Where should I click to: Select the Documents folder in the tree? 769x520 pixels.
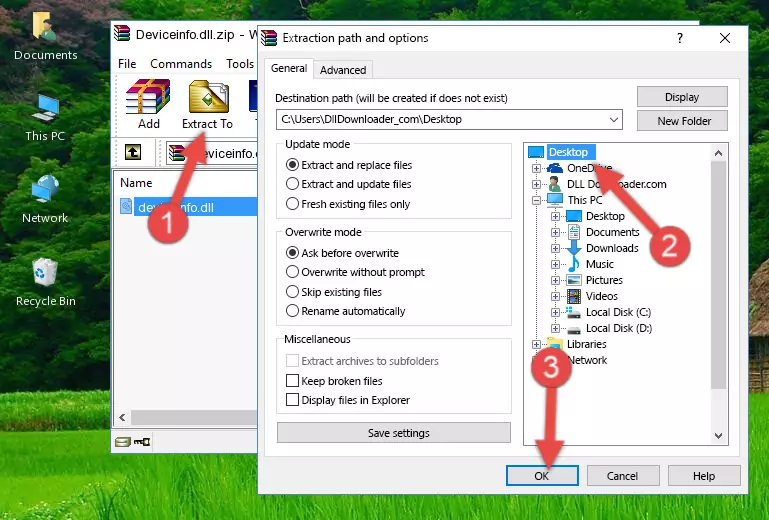tap(613, 232)
